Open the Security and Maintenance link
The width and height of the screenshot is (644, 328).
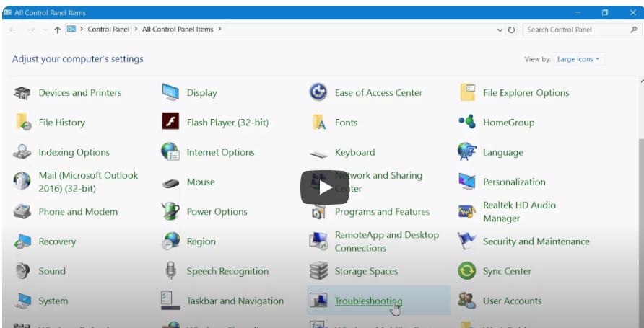(536, 241)
